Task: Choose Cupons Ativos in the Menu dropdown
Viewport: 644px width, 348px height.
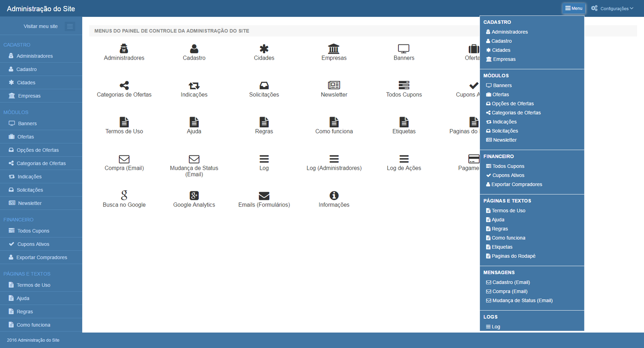Action: click(505, 175)
